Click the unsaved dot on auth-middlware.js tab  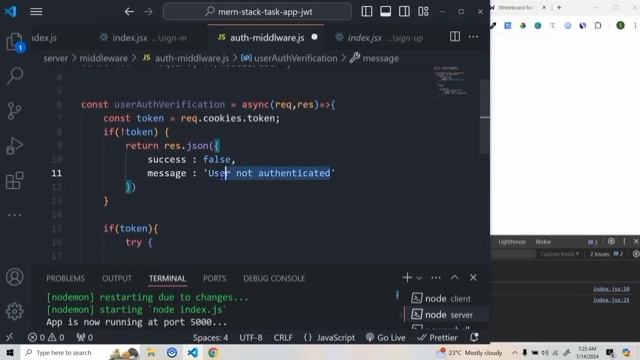tap(314, 37)
